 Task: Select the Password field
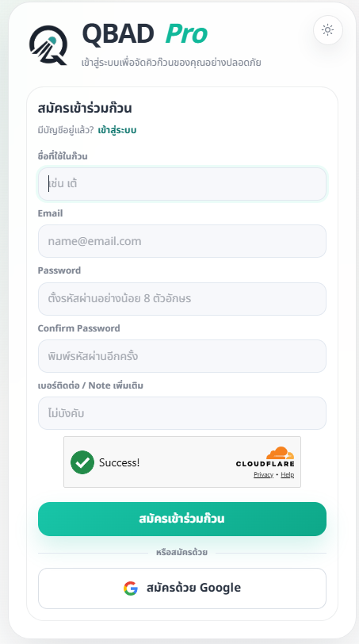[182, 298]
